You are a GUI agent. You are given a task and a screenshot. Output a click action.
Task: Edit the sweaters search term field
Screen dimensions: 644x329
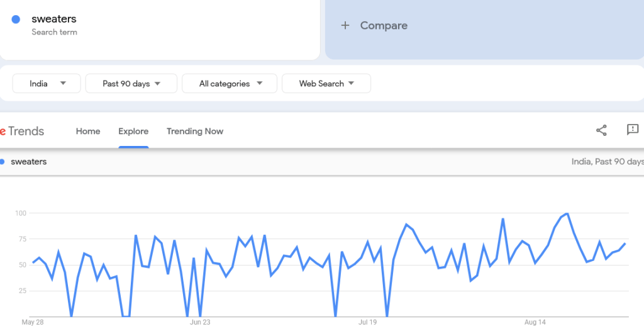click(54, 20)
